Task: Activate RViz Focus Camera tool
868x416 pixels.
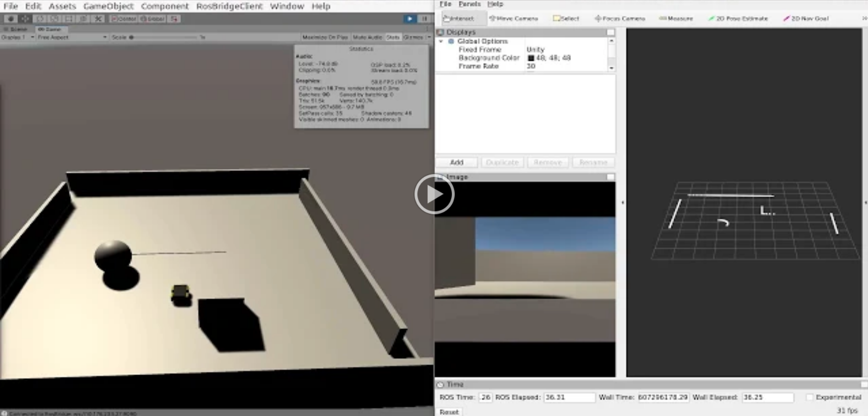Action: 619,19
